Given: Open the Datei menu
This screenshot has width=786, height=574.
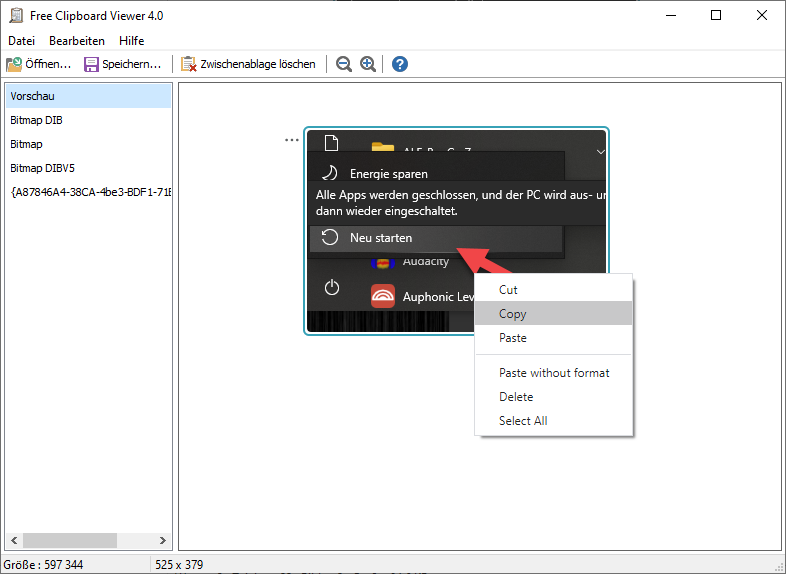Looking at the screenshot, I should coord(22,41).
